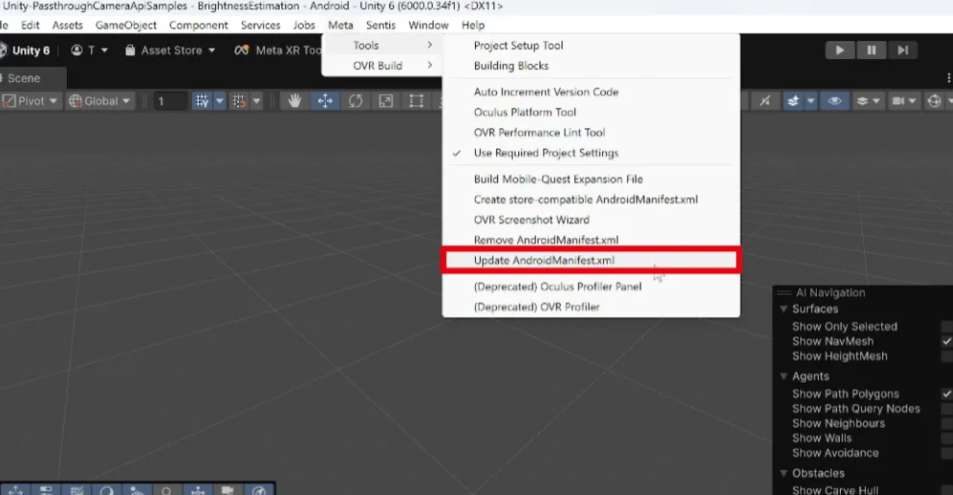953x495 pixels.
Task: Open the OVR Build submenu
Action: click(380, 66)
